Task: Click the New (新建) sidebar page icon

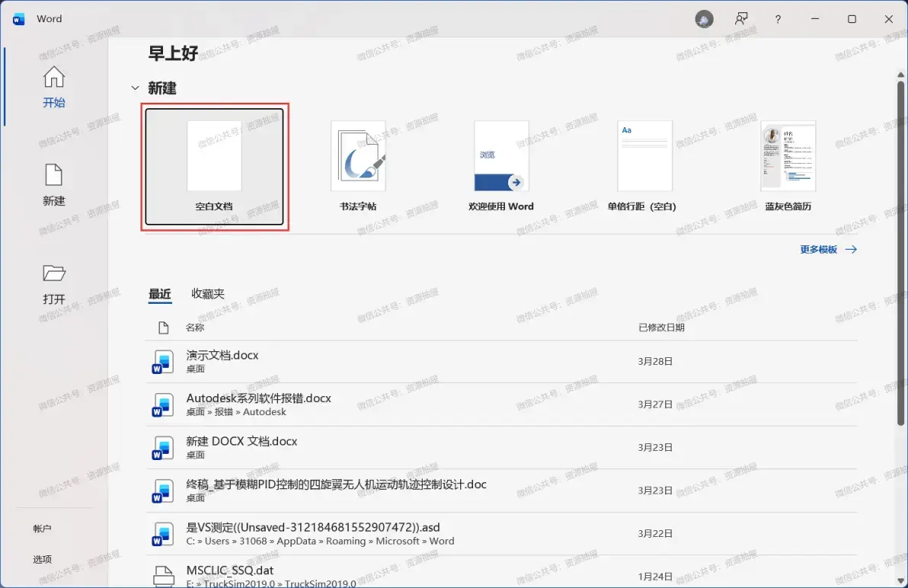Action: tap(54, 175)
